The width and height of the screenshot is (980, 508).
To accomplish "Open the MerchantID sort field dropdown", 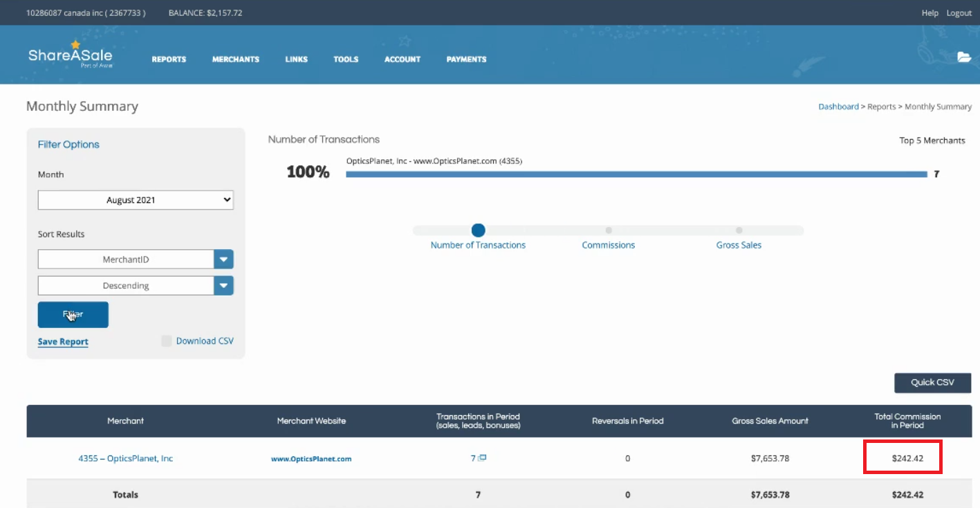I will pyautogui.click(x=136, y=260).
